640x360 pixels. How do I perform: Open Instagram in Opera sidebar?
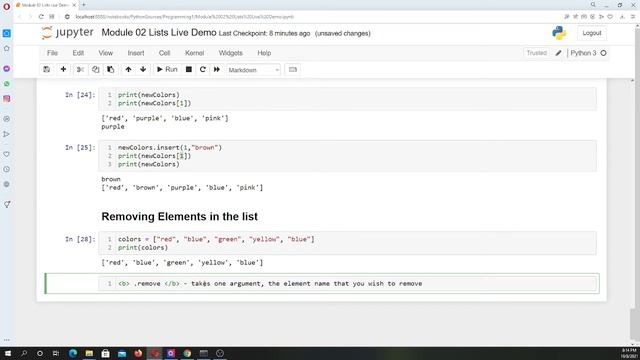click(x=7, y=99)
